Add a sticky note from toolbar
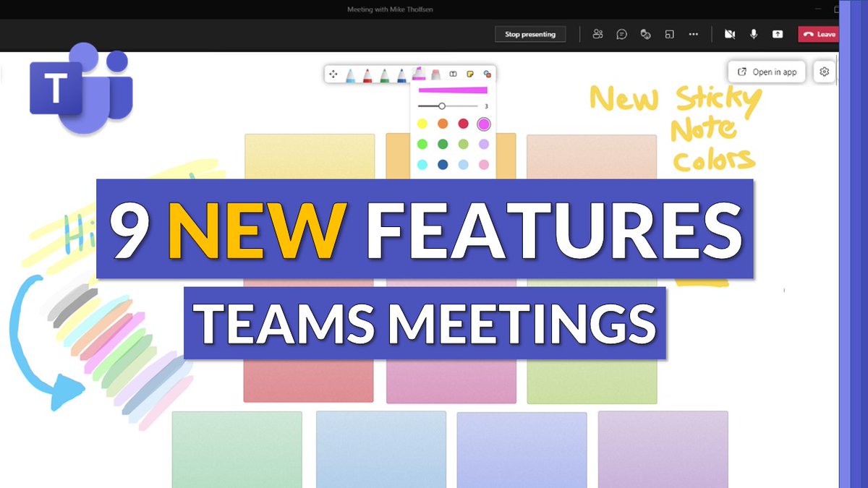The height and width of the screenshot is (488, 868). click(x=470, y=74)
